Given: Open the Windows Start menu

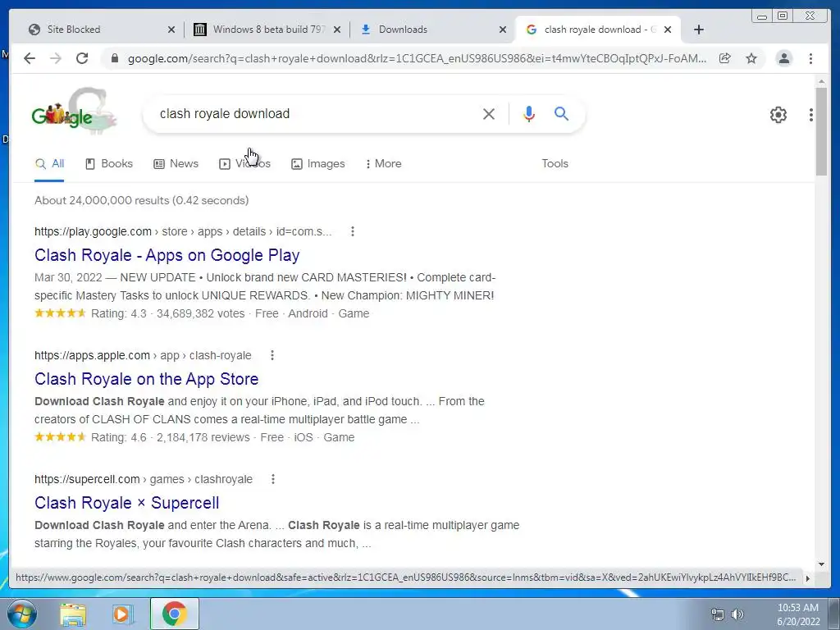Looking at the screenshot, I should 21,614.
